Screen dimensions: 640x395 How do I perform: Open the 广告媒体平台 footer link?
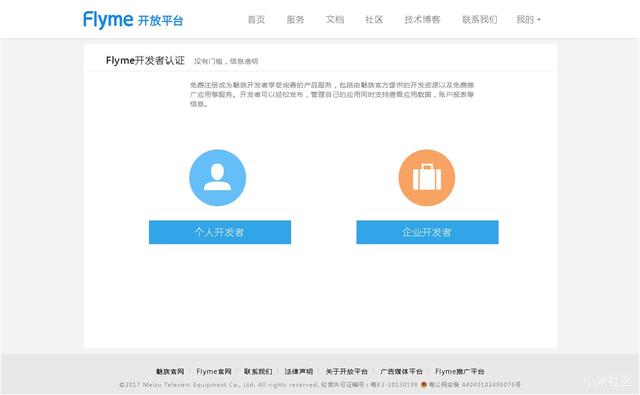[401, 371]
